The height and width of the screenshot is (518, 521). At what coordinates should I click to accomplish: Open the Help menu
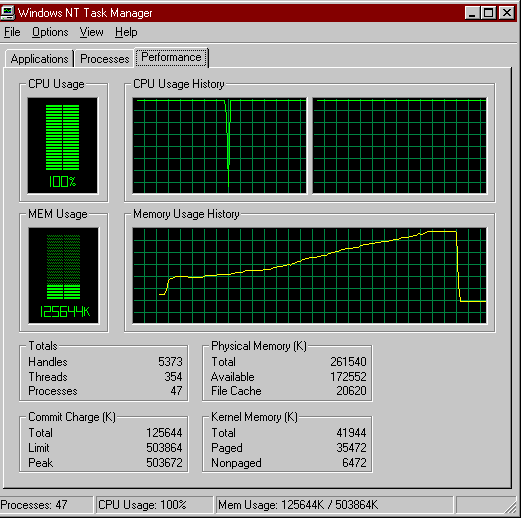pyautogui.click(x=126, y=32)
